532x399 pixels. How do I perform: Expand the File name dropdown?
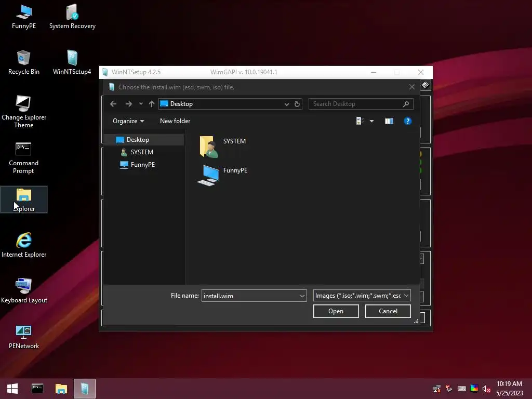[302, 296]
